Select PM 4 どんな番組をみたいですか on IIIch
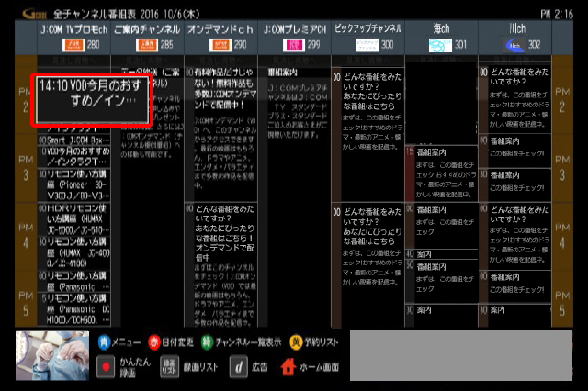The image size is (588, 391). [x=514, y=236]
